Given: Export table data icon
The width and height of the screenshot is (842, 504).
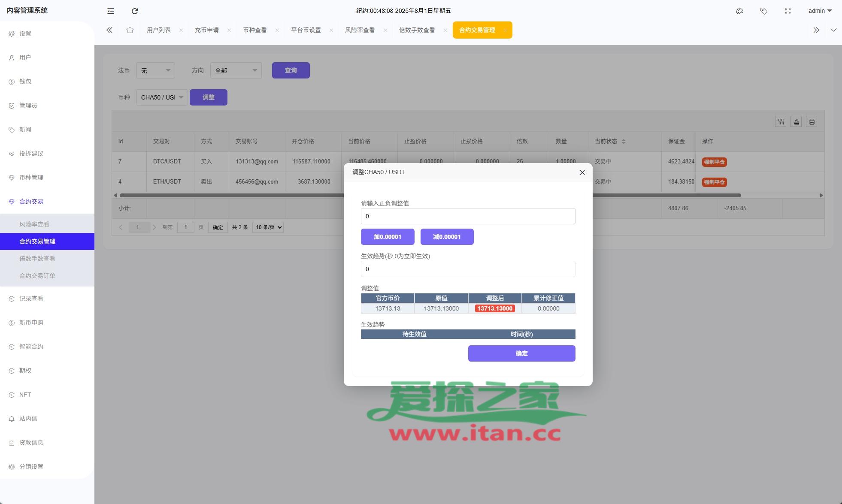Looking at the screenshot, I should pyautogui.click(x=796, y=122).
